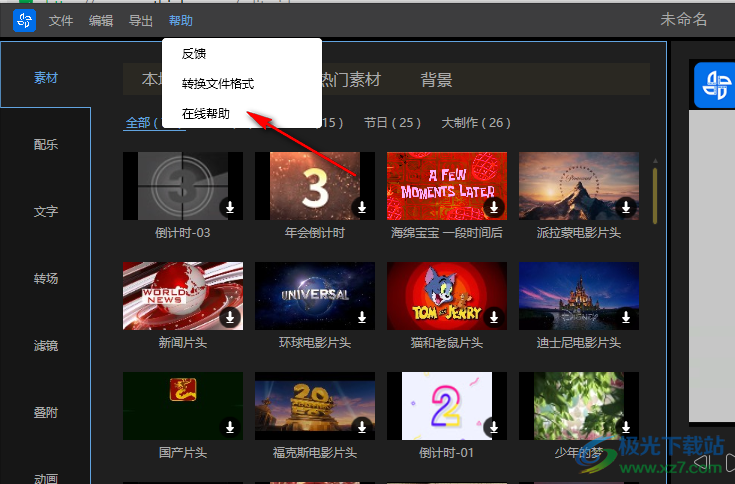Viewport: 735px width, 484px height.
Task: Open the 转场 sidebar tab
Action: pyautogui.click(x=45, y=278)
